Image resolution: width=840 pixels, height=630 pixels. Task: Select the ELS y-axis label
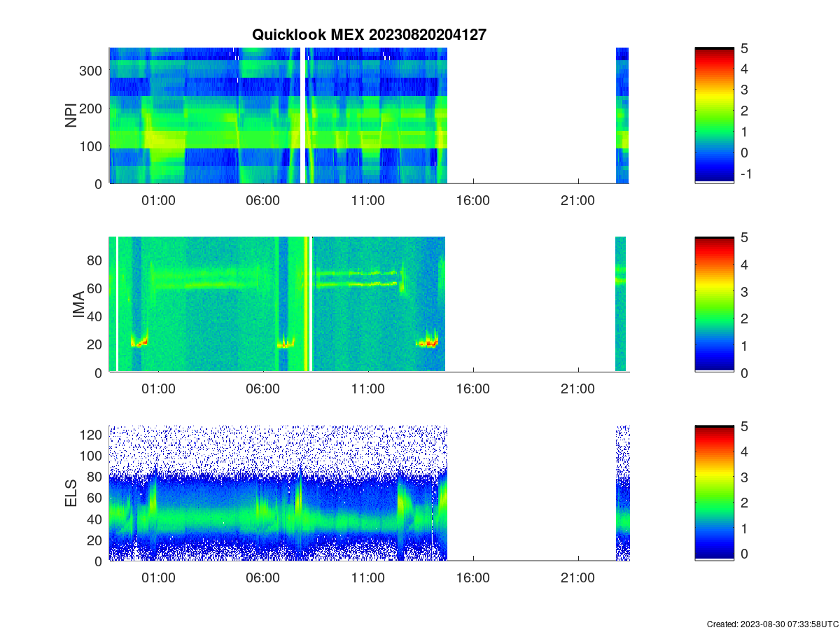coord(71,493)
